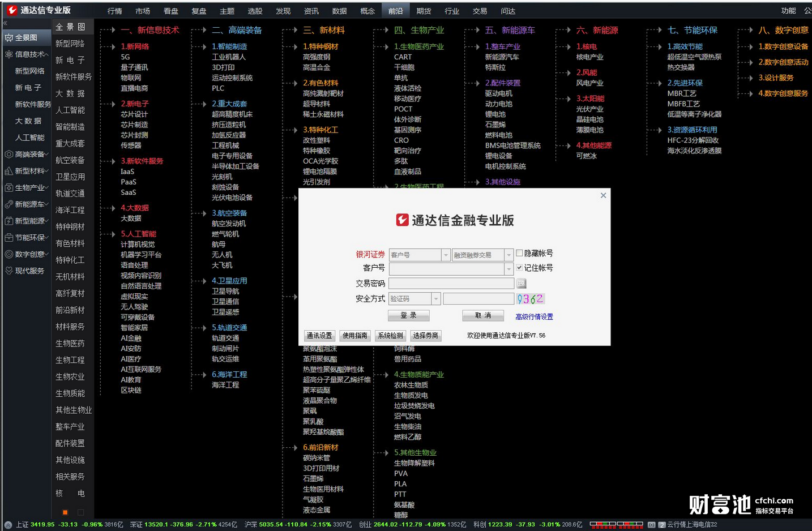
Task: Close the login dialog with X
Action: (603, 195)
